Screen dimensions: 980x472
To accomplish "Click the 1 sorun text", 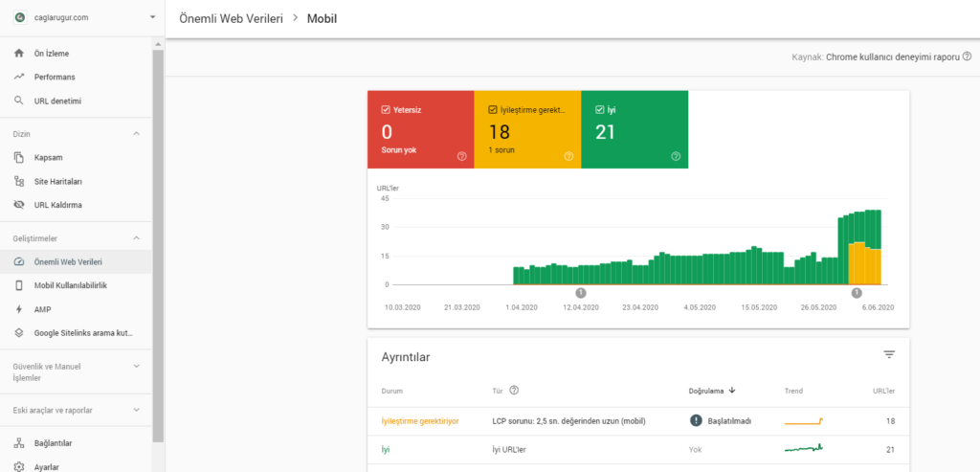I will (x=501, y=150).
